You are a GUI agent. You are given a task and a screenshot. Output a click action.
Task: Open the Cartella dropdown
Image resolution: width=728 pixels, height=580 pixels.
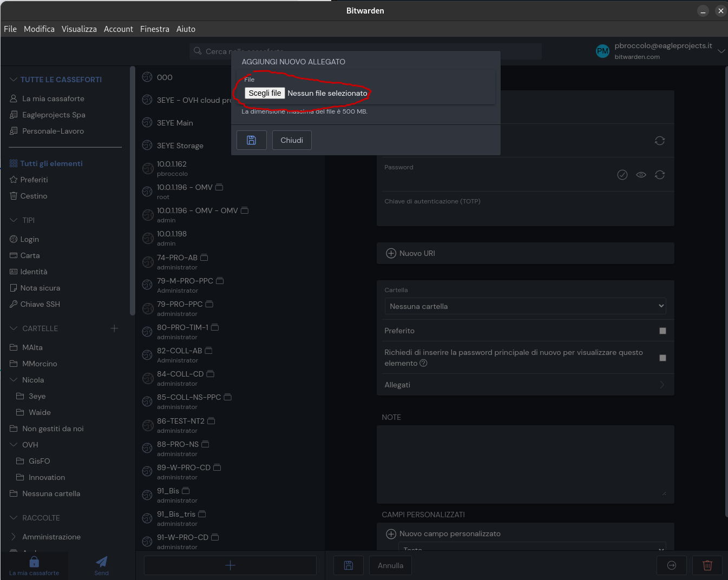(x=524, y=306)
